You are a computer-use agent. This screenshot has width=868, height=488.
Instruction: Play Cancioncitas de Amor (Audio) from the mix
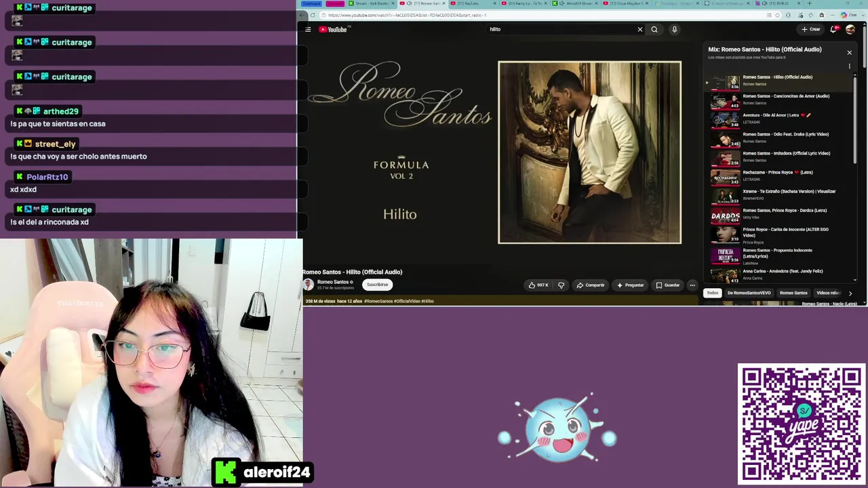[x=778, y=101]
